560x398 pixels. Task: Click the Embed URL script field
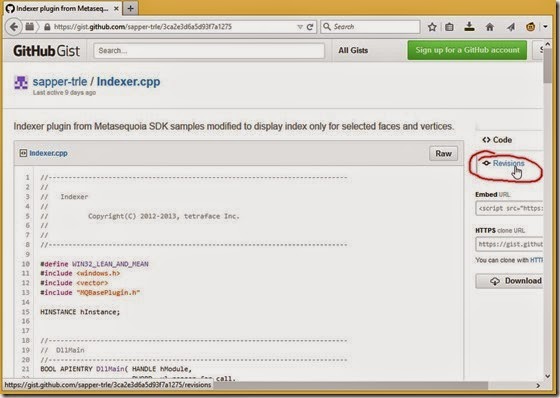[510, 208]
